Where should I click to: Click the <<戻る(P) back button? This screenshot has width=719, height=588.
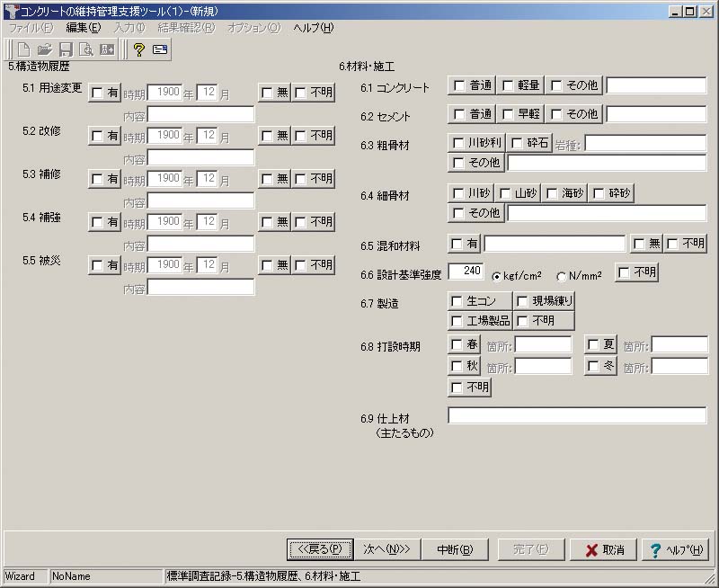tap(320, 549)
